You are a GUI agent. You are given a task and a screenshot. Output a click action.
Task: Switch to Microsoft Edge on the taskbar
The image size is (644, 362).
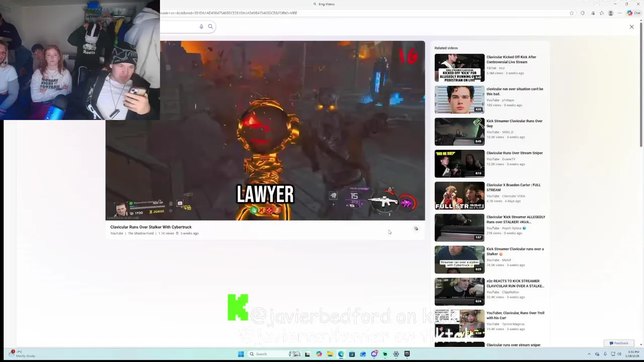(x=341, y=354)
